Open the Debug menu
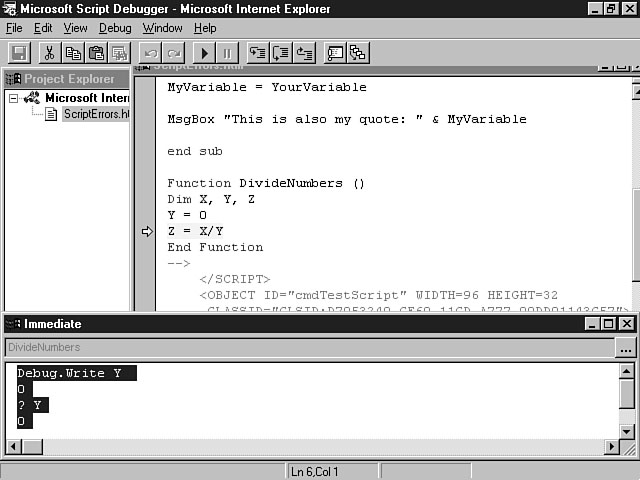640x480 pixels. (x=115, y=28)
